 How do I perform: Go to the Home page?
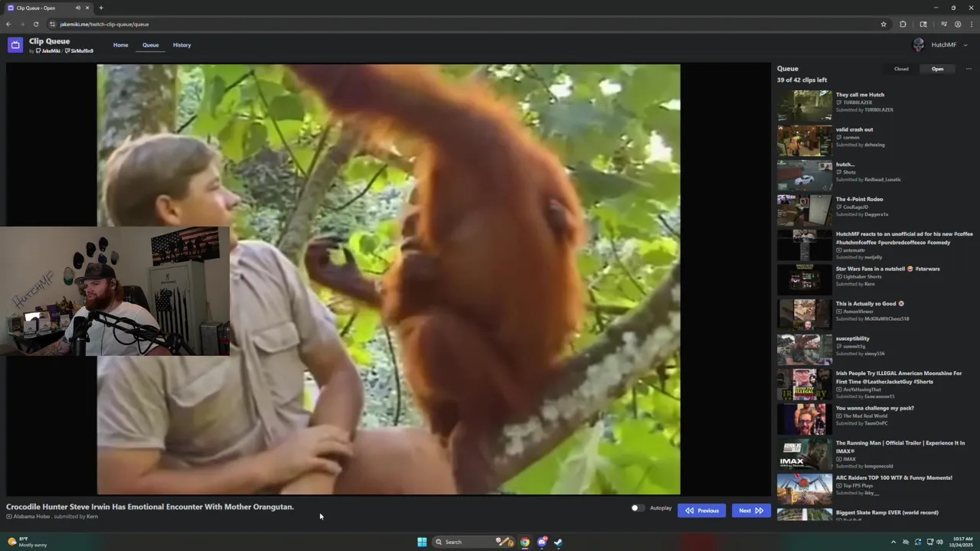point(120,45)
